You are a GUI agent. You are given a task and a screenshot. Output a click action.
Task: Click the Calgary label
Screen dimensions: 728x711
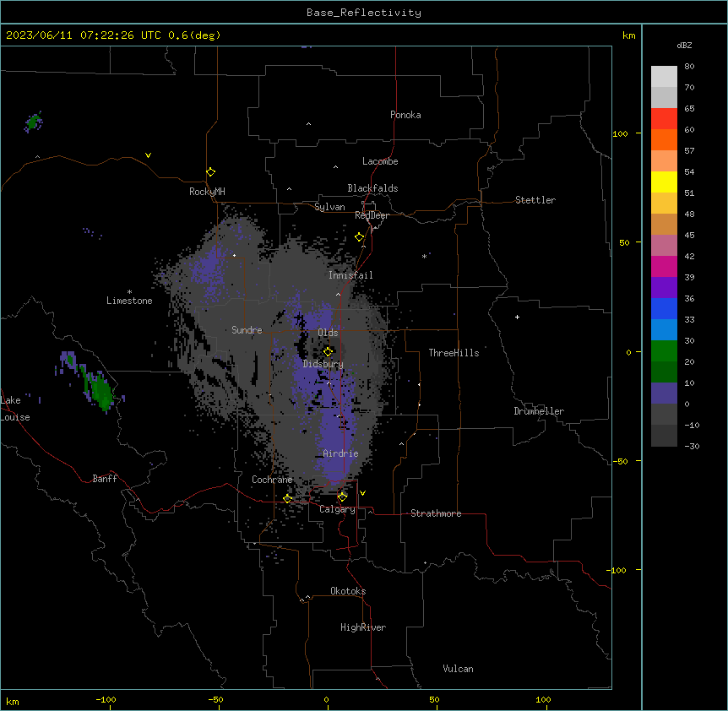tap(338, 509)
